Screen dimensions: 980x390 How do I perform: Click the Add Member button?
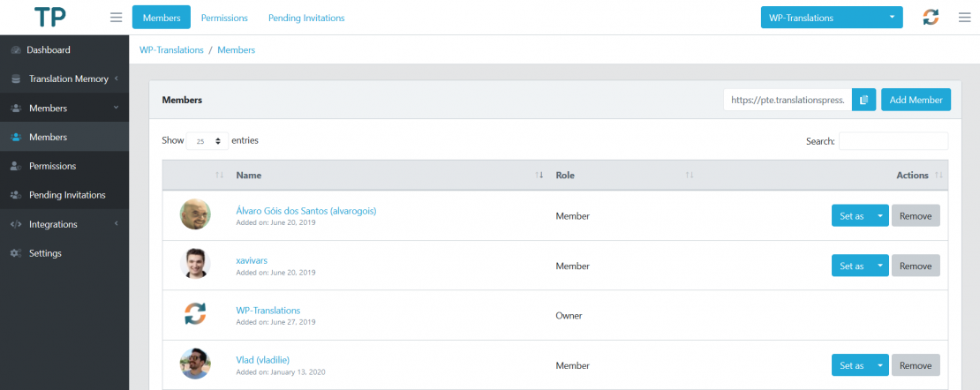pos(916,100)
